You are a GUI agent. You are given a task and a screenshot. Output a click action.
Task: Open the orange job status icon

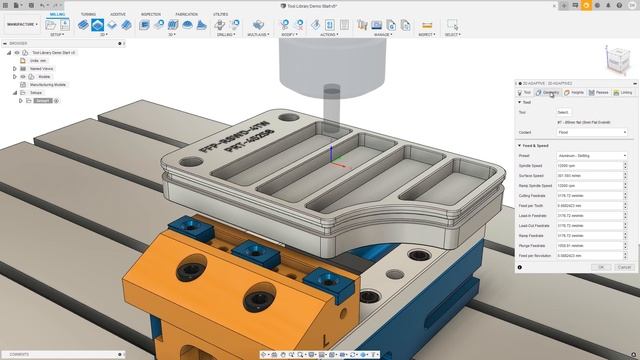(587, 5)
